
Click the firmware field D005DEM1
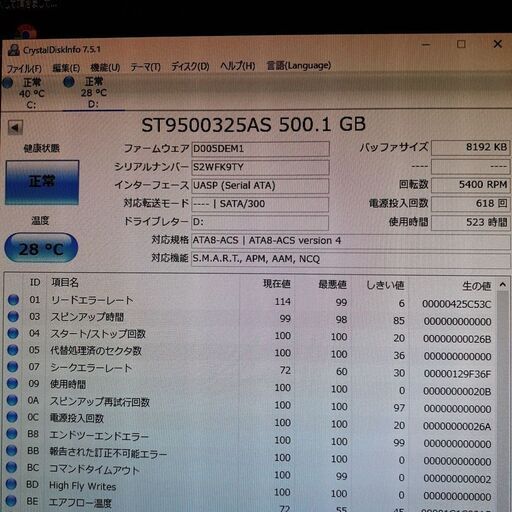click(x=260, y=149)
